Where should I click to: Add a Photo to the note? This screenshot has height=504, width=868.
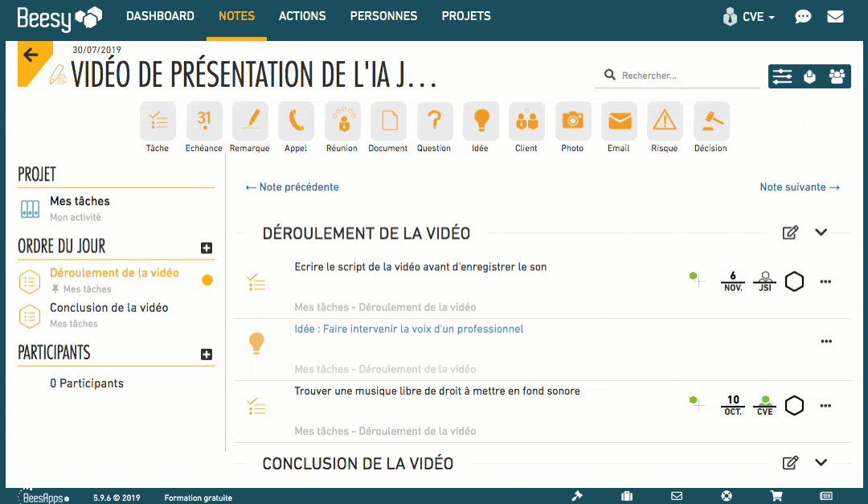click(x=572, y=121)
